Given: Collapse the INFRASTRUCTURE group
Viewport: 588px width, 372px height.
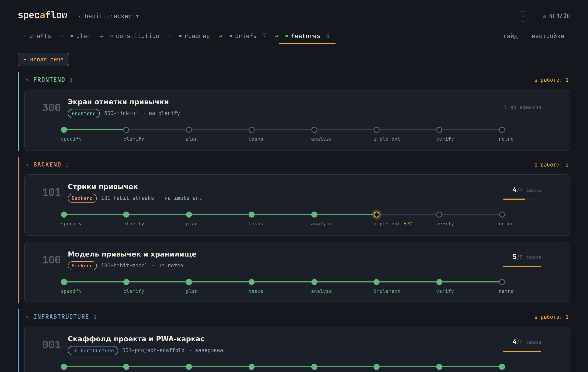Looking at the screenshot, I should (27, 317).
